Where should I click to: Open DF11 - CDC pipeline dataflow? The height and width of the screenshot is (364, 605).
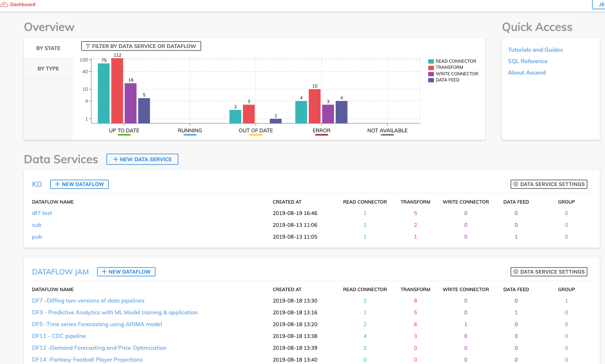[x=59, y=336]
